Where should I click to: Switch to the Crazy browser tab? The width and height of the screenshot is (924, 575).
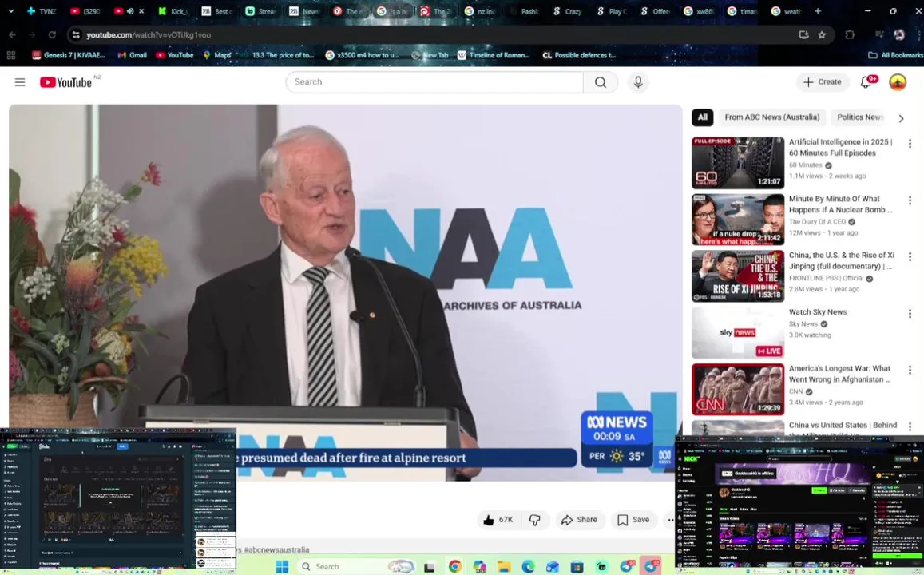[568, 11]
